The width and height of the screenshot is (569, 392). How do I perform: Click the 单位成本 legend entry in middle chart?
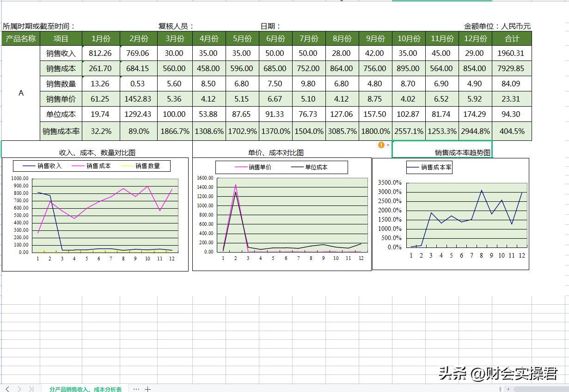[x=316, y=167]
